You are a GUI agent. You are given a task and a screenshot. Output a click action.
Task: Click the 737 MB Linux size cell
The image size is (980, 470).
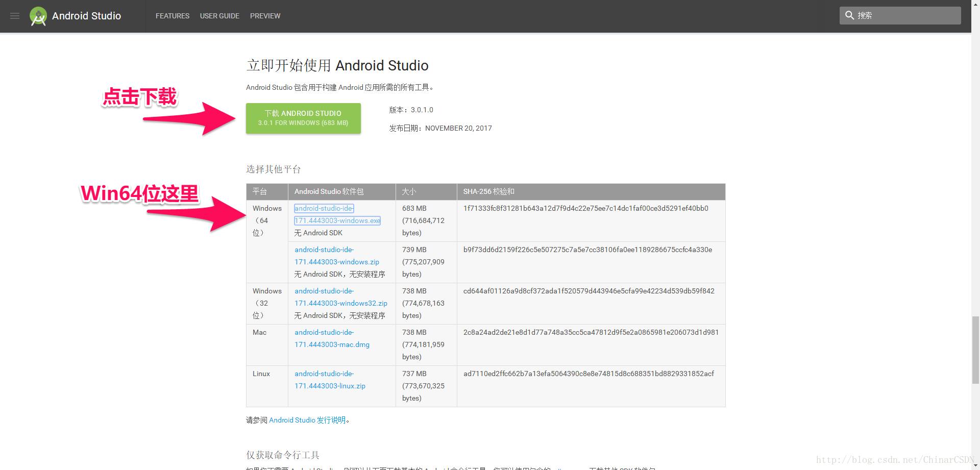tap(426, 386)
